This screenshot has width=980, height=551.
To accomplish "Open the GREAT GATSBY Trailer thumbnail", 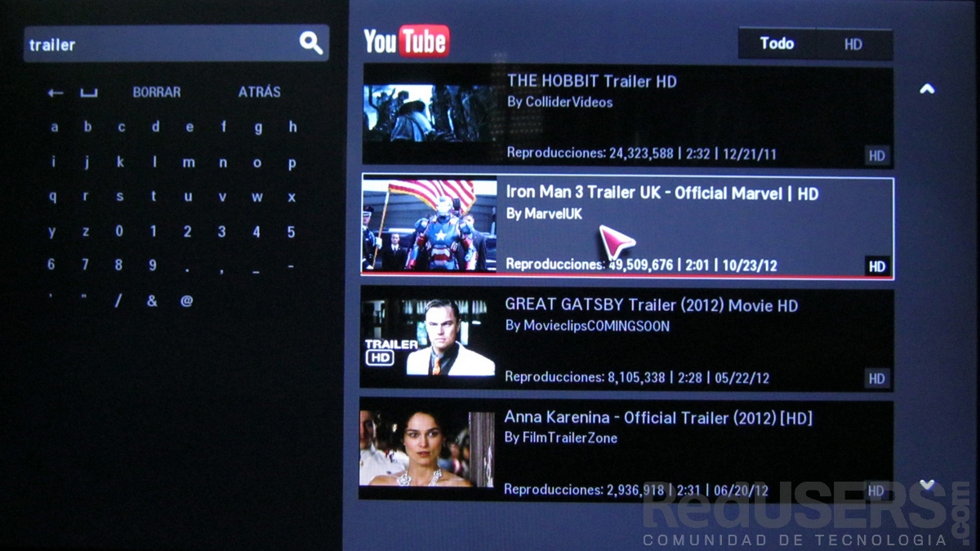I will pos(428,337).
